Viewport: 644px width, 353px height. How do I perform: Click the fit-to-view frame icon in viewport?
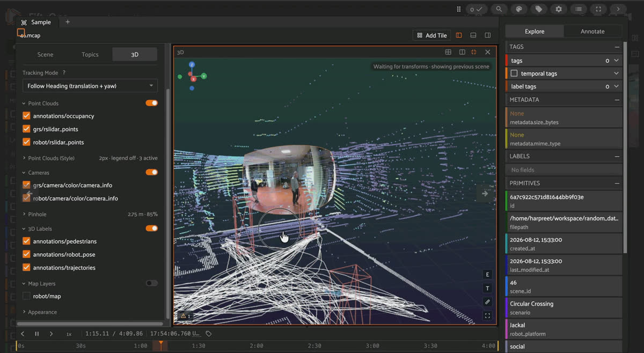click(488, 316)
